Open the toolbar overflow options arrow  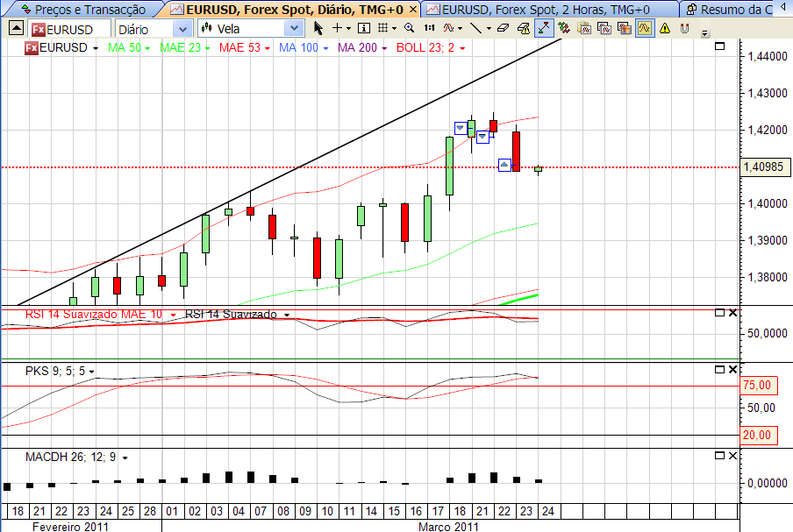tap(705, 34)
